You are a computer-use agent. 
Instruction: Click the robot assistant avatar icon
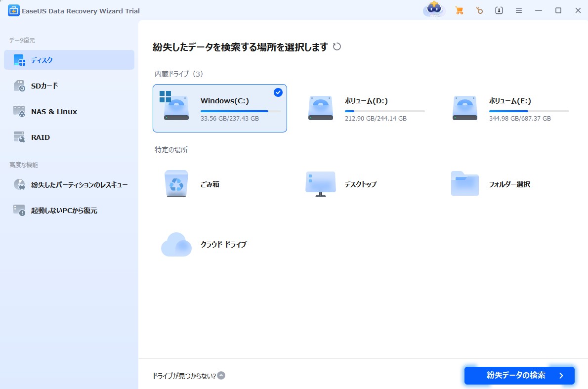click(434, 10)
